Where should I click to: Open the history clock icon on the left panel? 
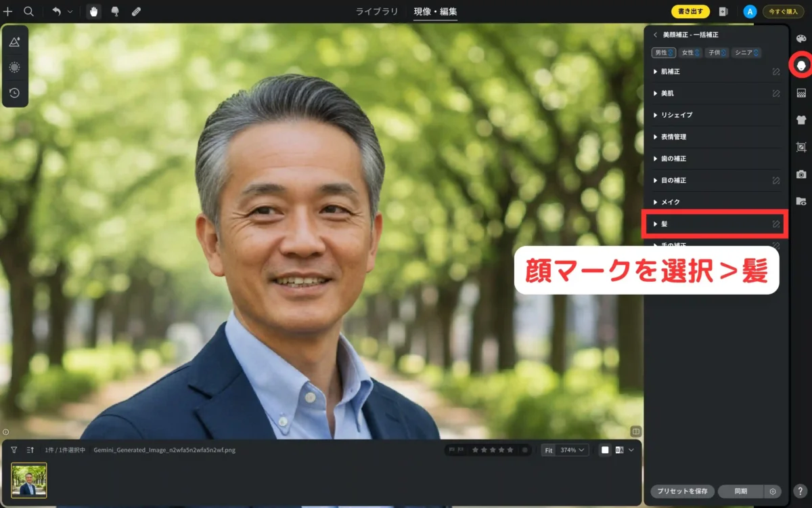pos(14,93)
